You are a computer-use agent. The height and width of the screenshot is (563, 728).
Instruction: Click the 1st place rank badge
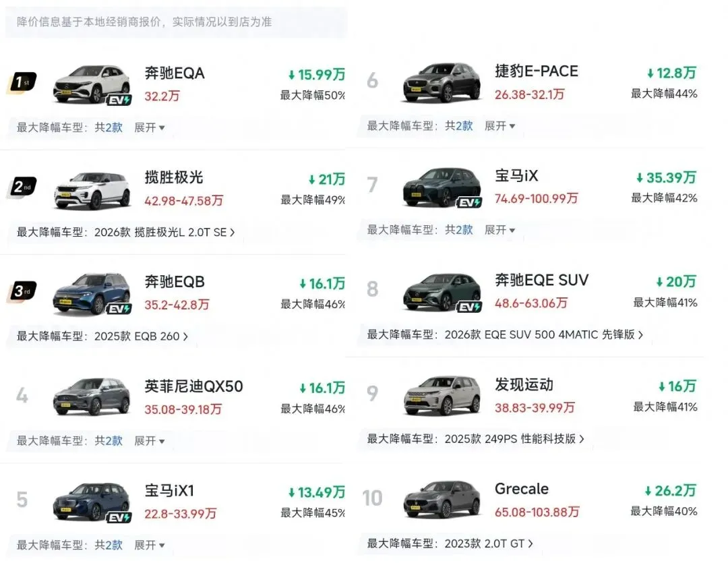(x=21, y=82)
